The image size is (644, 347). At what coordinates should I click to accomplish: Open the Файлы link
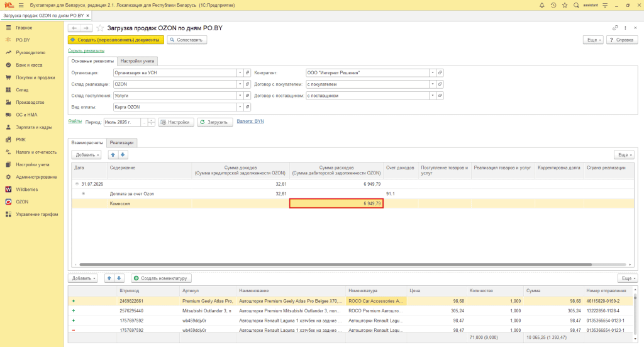point(75,122)
